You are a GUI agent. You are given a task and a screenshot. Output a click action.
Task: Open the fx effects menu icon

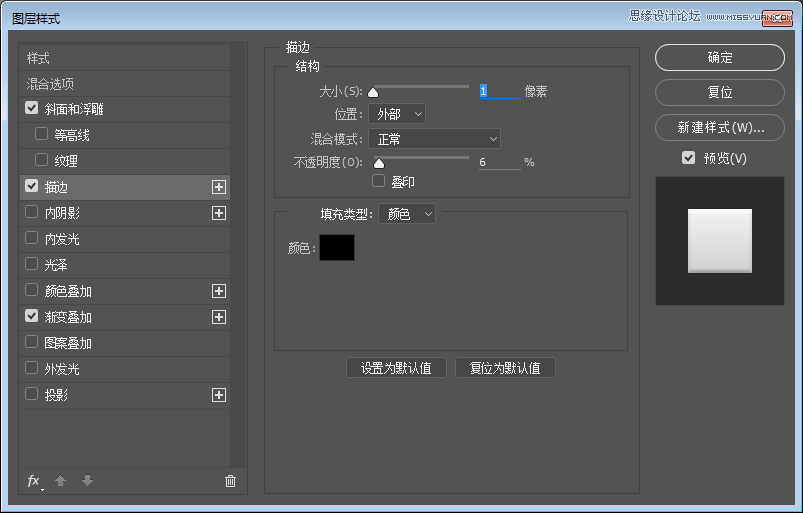click(33, 481)
